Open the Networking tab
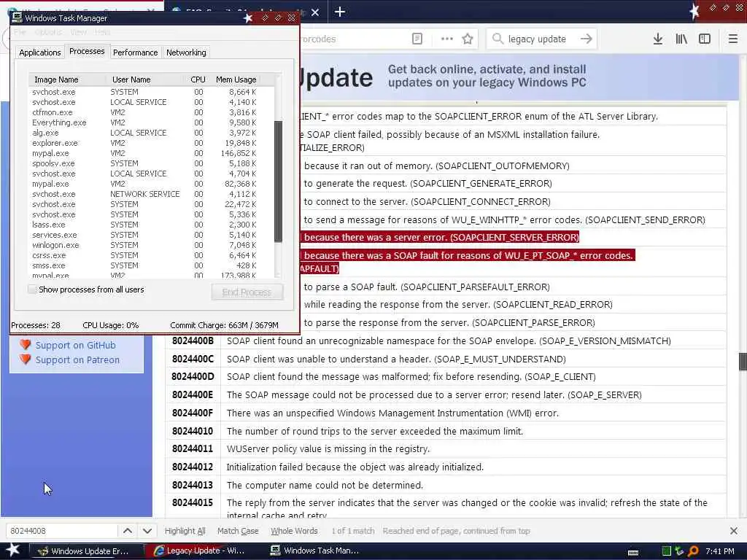This screenshot has height=560, width=747. click(x=186, y=52)
